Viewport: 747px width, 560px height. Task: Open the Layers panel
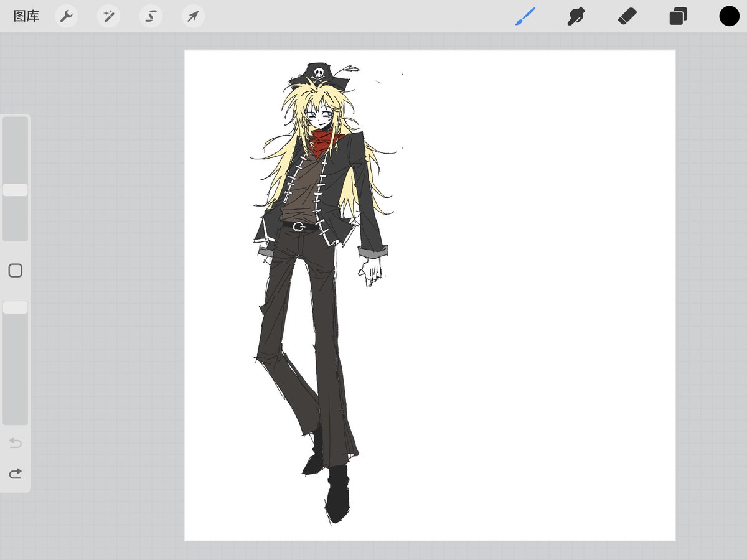click(x=678, y=16)
